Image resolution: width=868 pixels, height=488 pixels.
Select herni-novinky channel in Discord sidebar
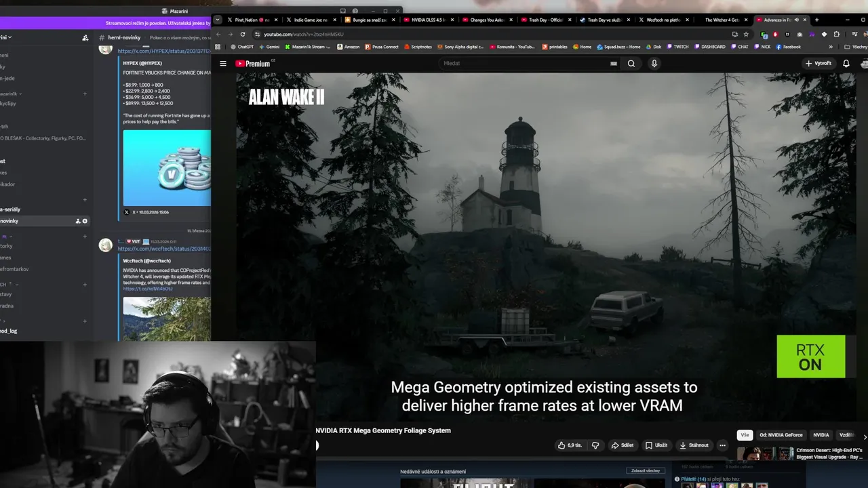(44, 221)
